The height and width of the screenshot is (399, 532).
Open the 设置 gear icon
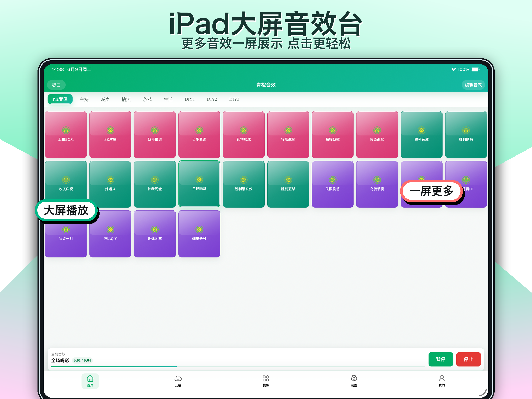(x=354, y=381)
